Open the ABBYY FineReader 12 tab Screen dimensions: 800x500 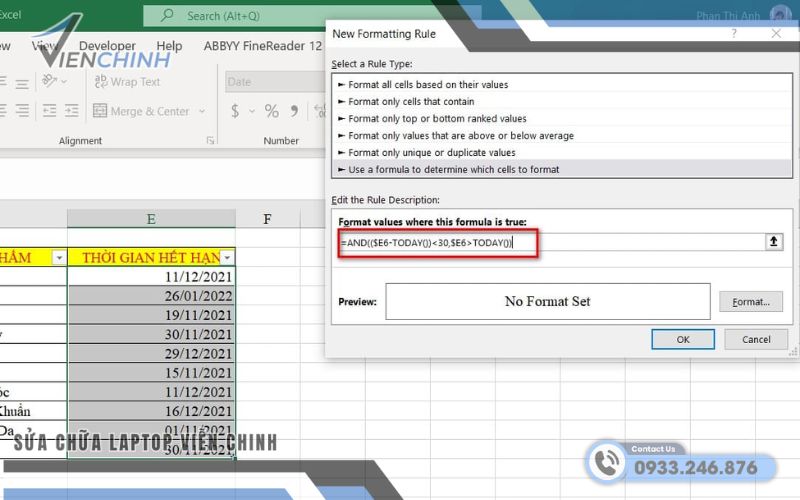pos(263,46)
